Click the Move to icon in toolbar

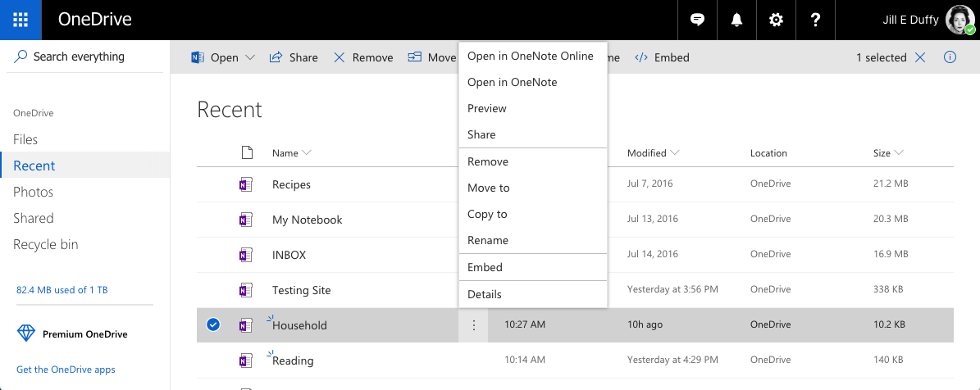click(x=414, y=57)
